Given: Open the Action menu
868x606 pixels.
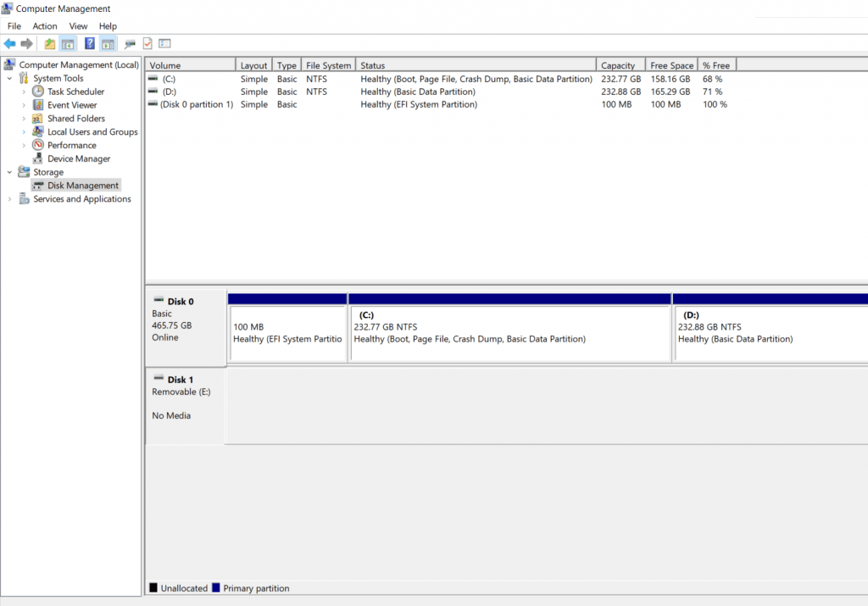Looking at the screenshot, I should pos(44,25).
